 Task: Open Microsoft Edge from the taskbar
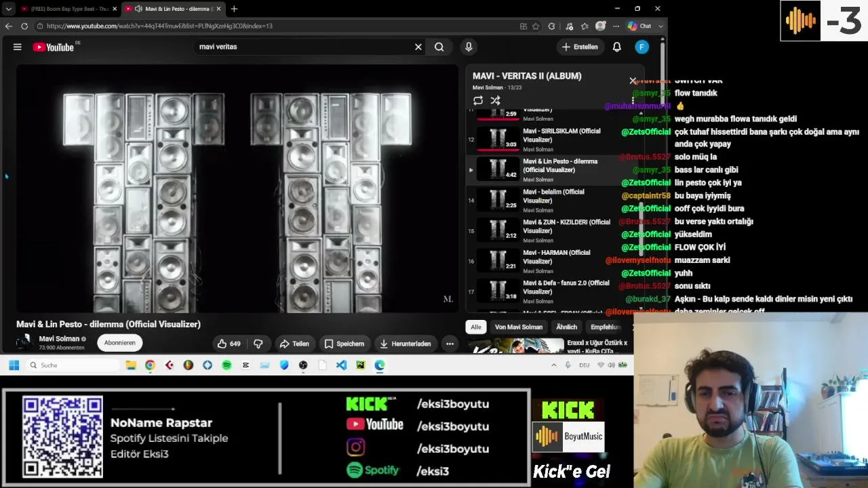coord(379,365)
